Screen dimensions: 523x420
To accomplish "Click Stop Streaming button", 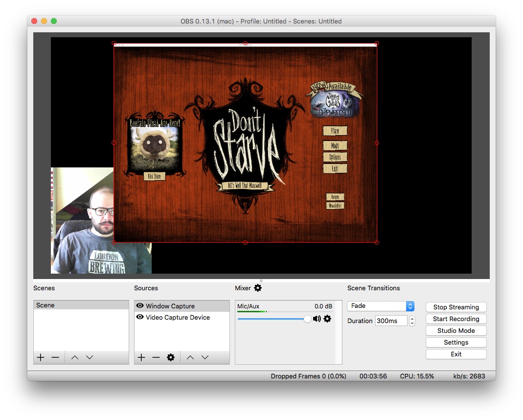I will pos(456,307).
